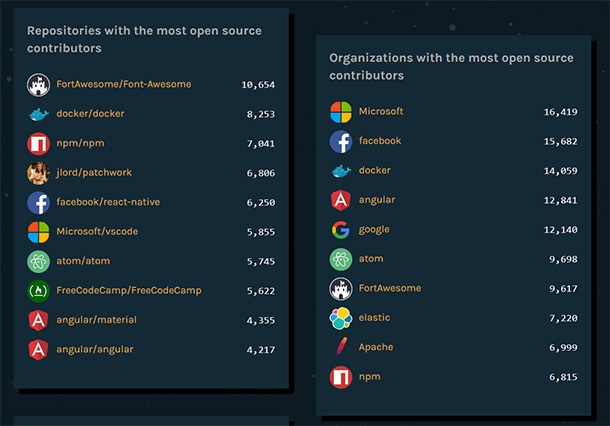The width and height of the screenshot is (610, 426).
Task: Click the Apache feather icon
Action: pyautogui.click(x=341, y=347)
